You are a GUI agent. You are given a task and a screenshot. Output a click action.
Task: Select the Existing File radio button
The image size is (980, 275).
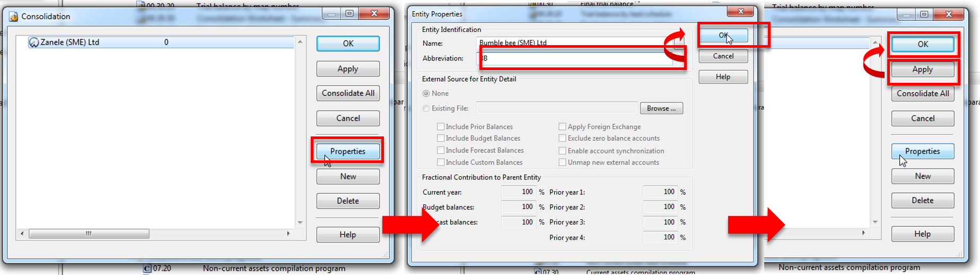[426, 108]
